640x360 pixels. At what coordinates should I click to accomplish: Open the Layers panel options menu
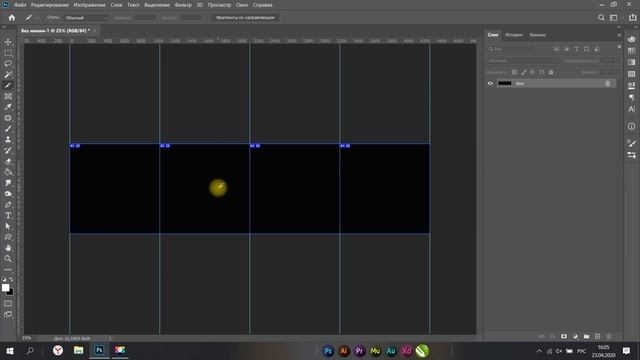click(x=619, y=35)
